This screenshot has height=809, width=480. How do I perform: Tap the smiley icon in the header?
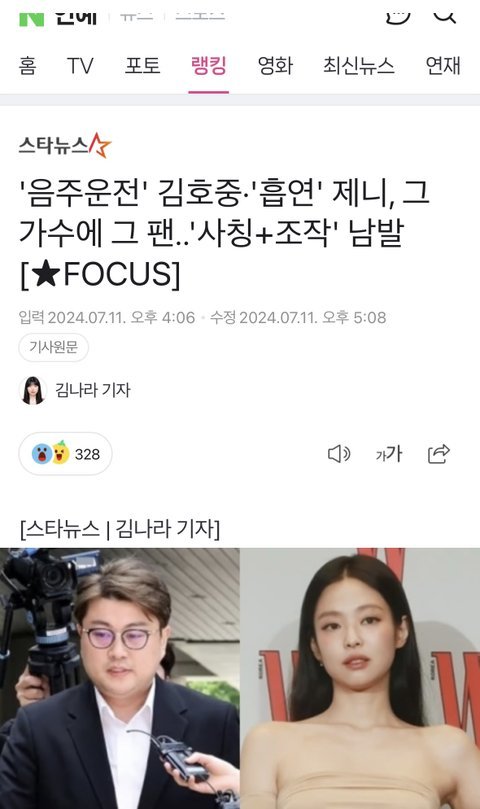pyautogui.click(x=398, y=17)
